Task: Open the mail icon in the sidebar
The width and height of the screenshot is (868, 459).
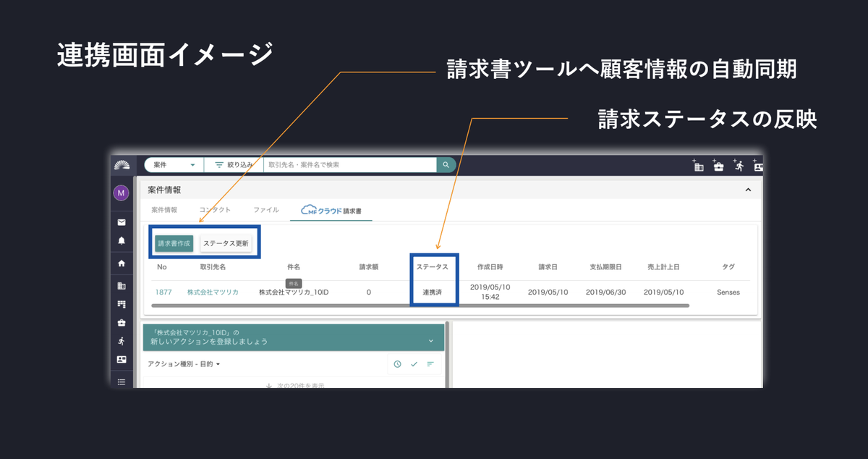Action: click(121, 222)
